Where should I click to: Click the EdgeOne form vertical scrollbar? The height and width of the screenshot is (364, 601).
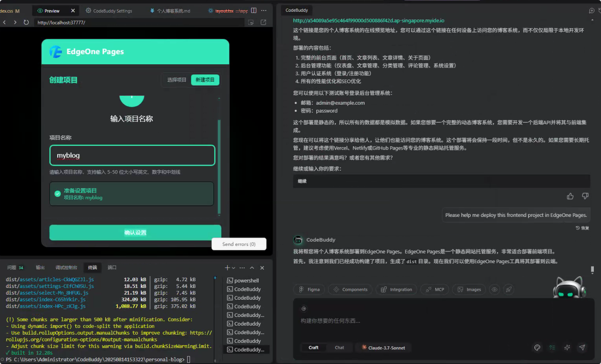[x=219, y=167]
